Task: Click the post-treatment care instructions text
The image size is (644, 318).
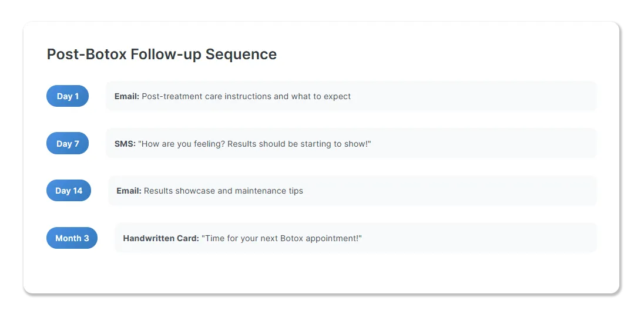Action: point(246,96)
